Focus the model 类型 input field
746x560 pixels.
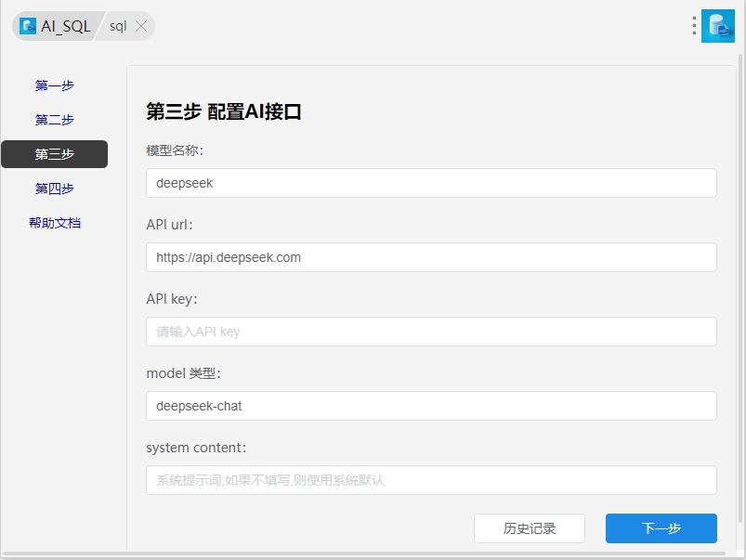pos(431,406)
